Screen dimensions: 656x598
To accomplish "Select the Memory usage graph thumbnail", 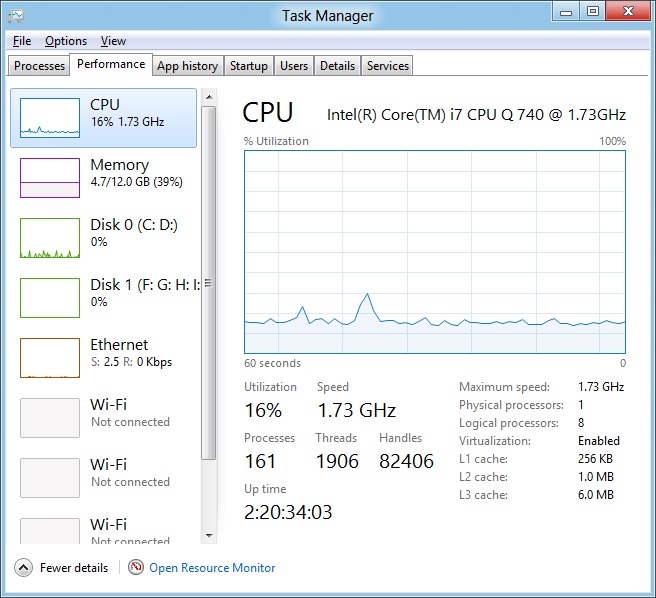I will tap(50, 178).
